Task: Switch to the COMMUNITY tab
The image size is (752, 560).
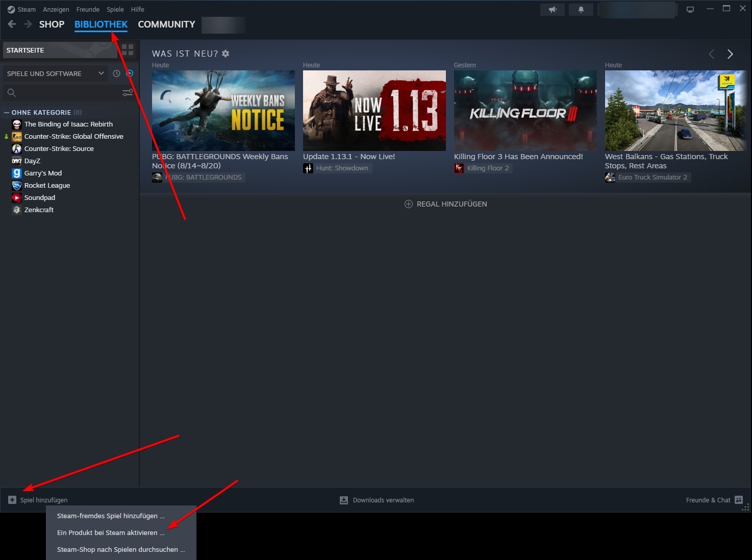Action: [x=166, y=24]
